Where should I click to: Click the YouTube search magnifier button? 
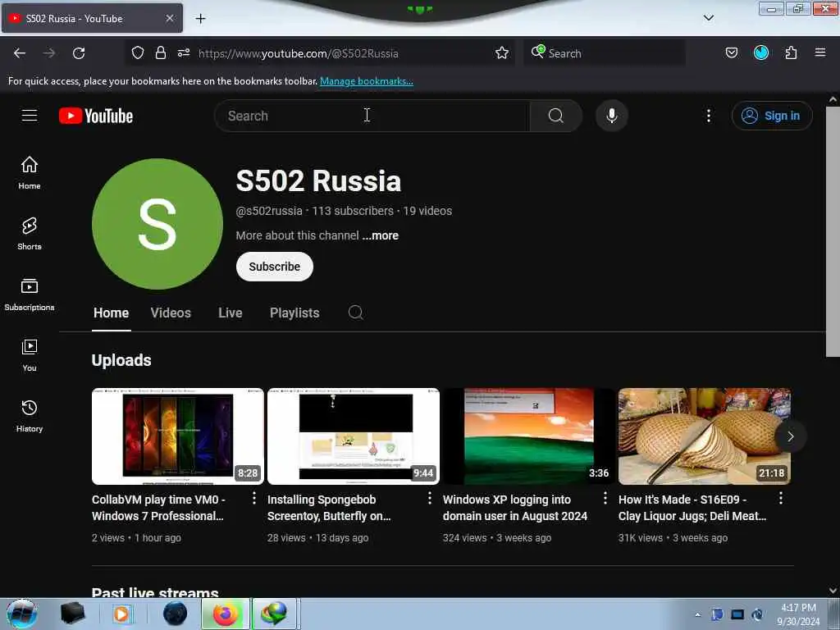[x=555, y=116]
